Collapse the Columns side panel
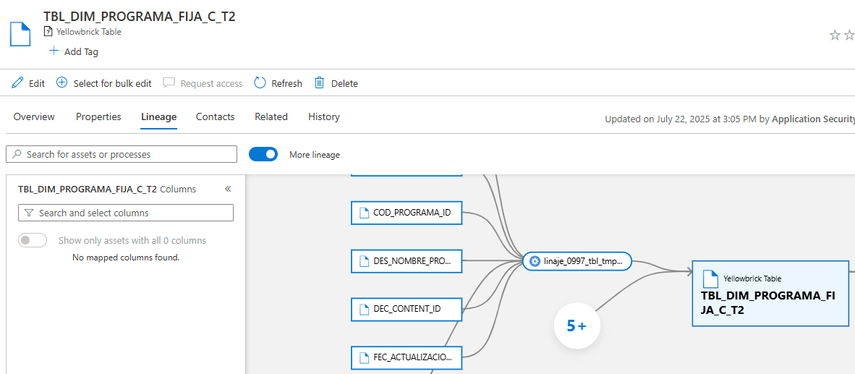The image size is (855, 374). pos(228,189)
